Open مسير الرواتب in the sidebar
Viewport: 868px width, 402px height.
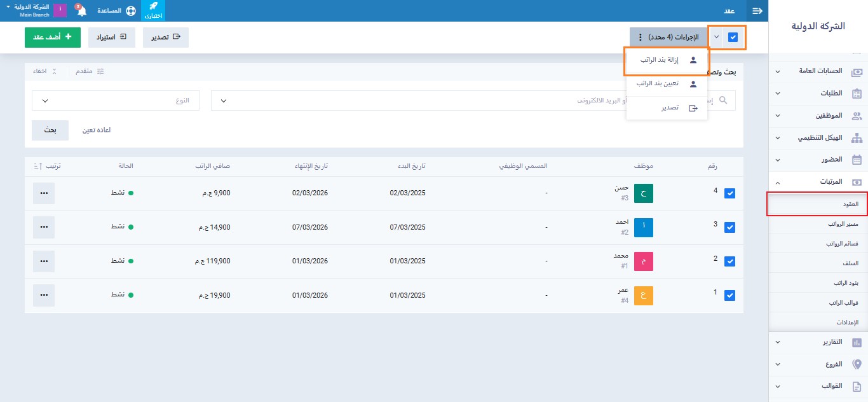coord(818,224)
